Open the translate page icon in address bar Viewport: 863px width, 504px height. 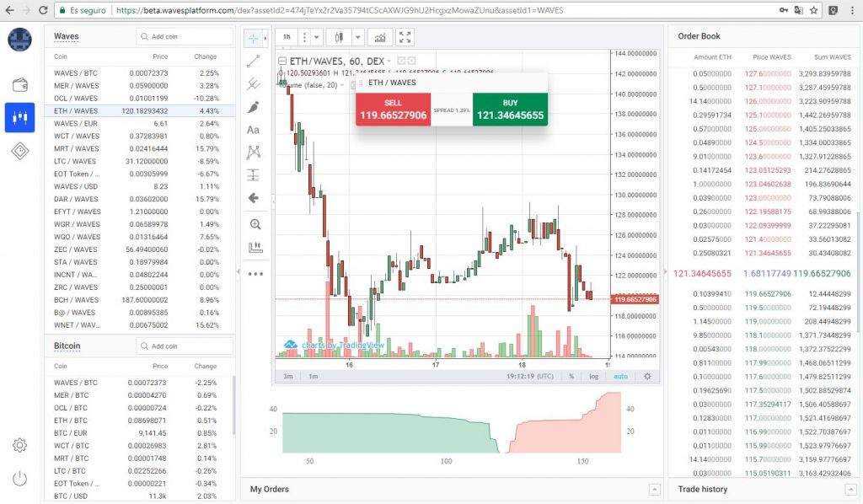tap(799, 10)
